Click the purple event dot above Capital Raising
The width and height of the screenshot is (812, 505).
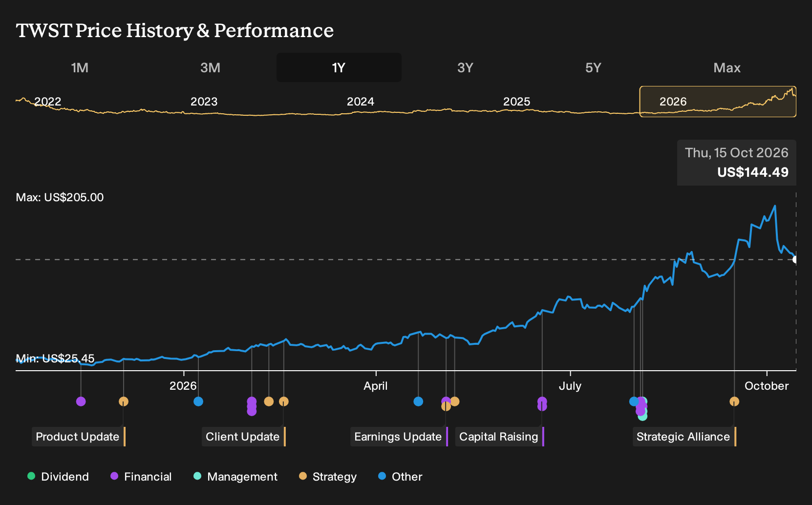542,401
